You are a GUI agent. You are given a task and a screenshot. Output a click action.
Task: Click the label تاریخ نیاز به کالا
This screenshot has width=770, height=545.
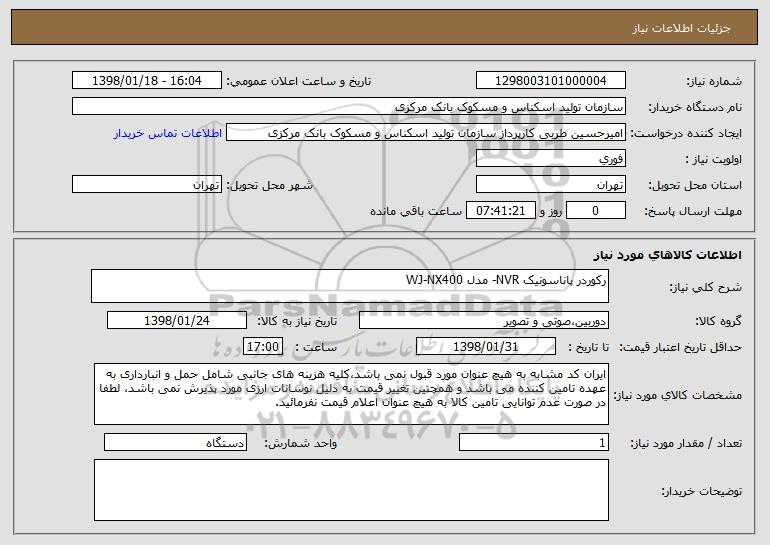tap(297, 322)
